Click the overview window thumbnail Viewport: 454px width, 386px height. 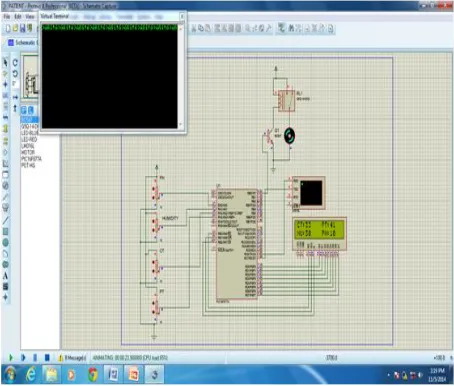30,77
